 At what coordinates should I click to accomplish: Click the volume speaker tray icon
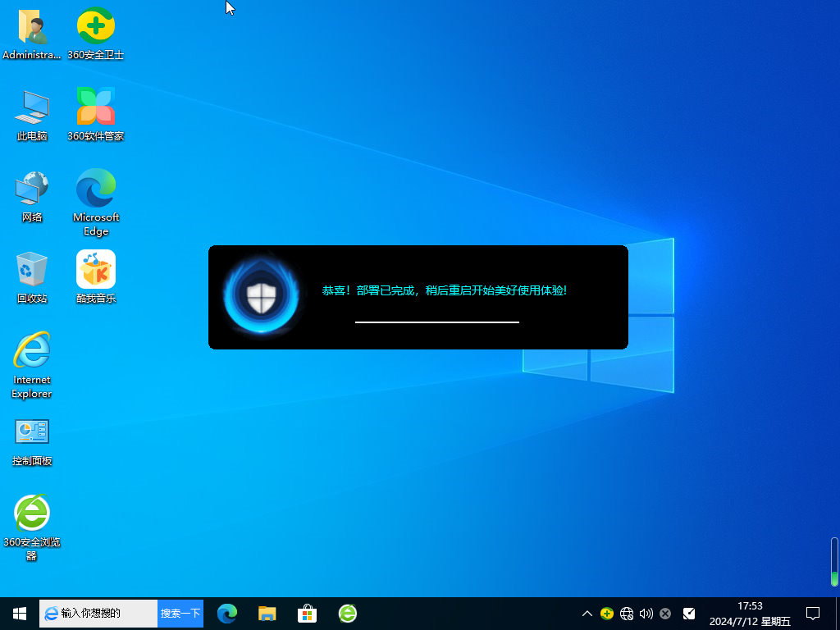(x=646, y=614)
